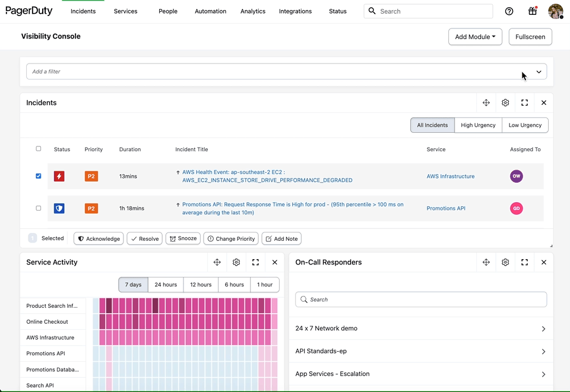This screenshot has height=392, width=570.
Task: Open the help question-mark icon in the header
Action: point(509,11)
